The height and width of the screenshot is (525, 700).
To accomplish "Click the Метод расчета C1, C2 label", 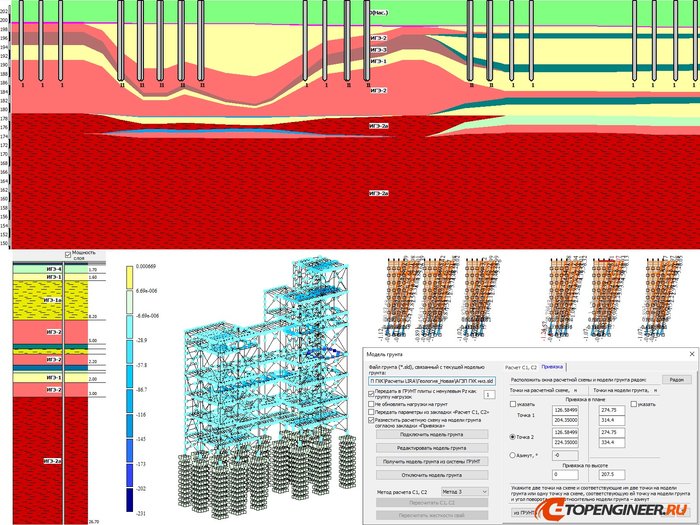I will coord(402,492).
